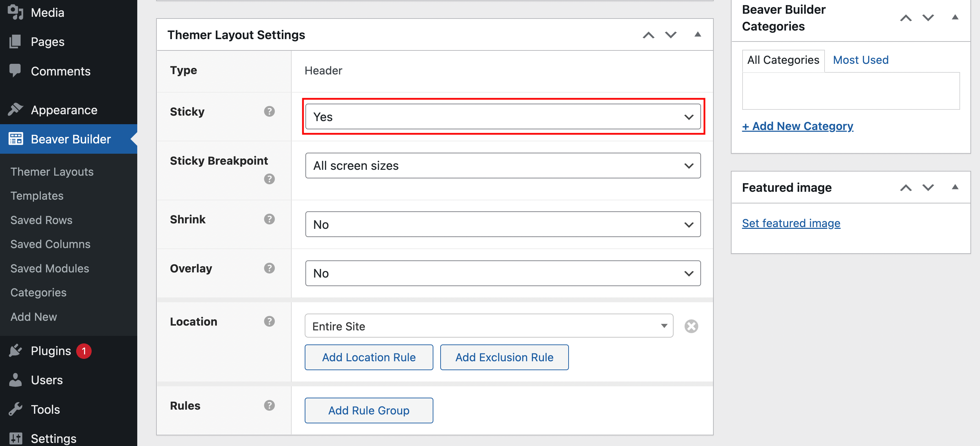Click the Sticky help question mark icon
The image size is (980, 446).
click(269, 111)
